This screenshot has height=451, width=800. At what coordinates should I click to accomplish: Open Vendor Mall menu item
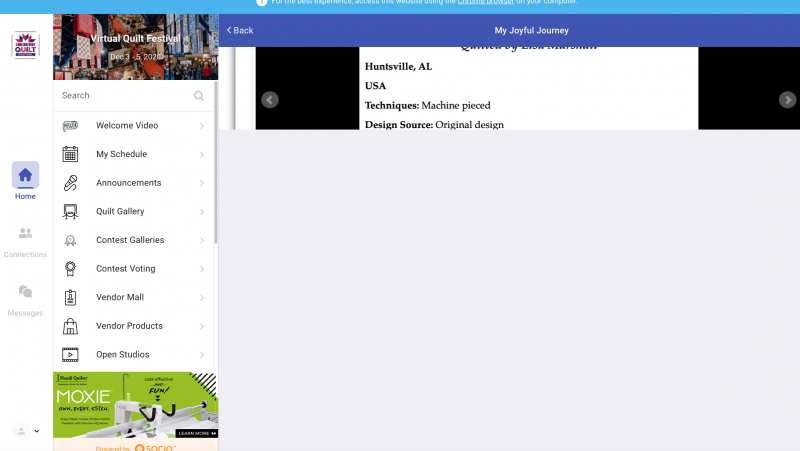coord(123,297)
